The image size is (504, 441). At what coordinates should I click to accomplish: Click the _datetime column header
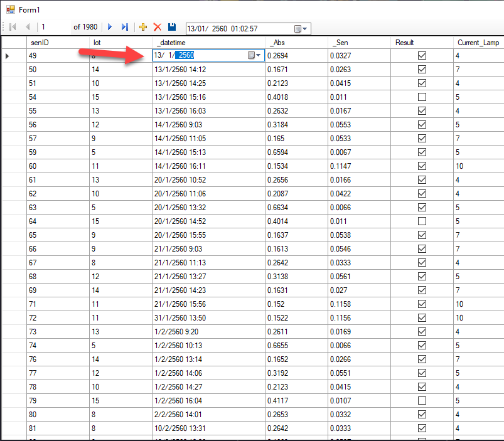[x=208, y=43]
